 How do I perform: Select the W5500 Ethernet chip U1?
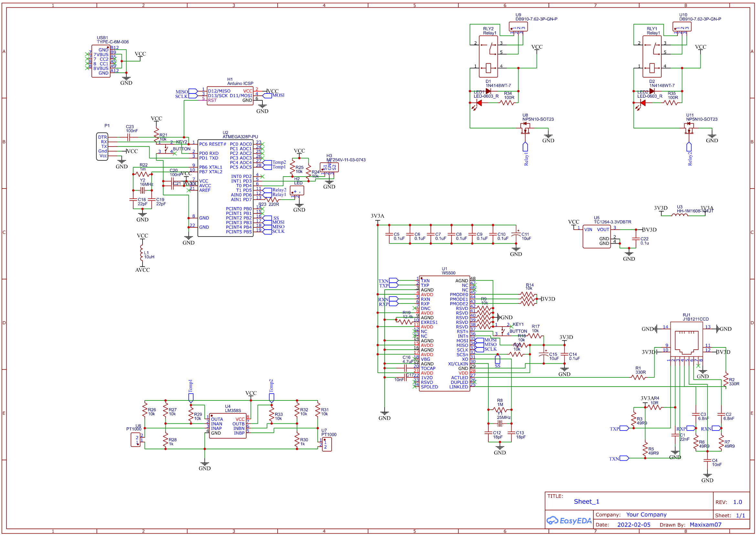tap(444, 333)
